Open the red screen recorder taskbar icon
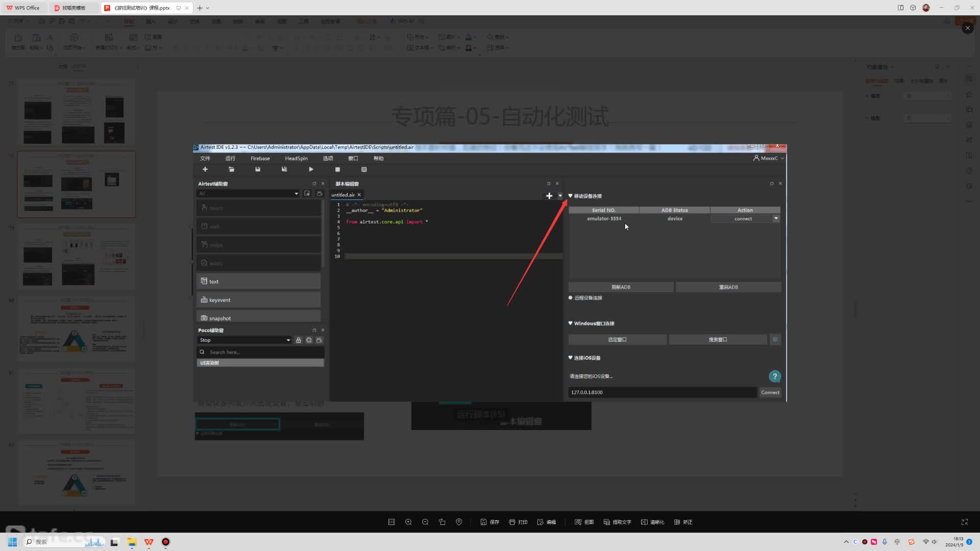The width and height of the screenshot is (980, 551). (165, 542)
